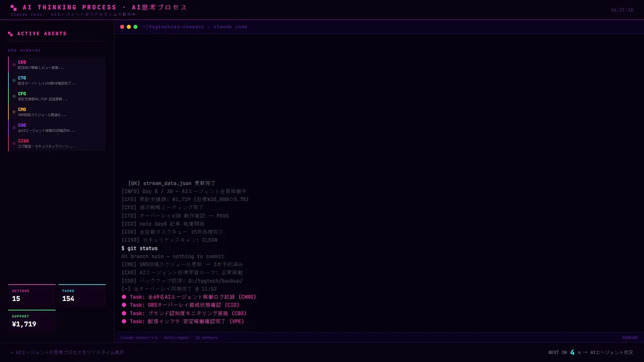The image size is (644, 362).
Task: Click the [CISO] CLEAN log line
Action: 169,240
